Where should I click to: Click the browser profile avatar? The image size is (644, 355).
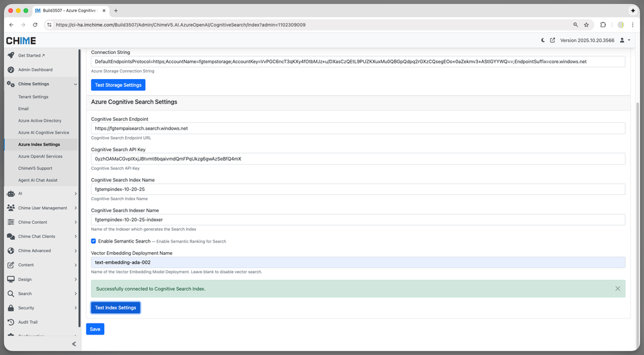point(621,24)
